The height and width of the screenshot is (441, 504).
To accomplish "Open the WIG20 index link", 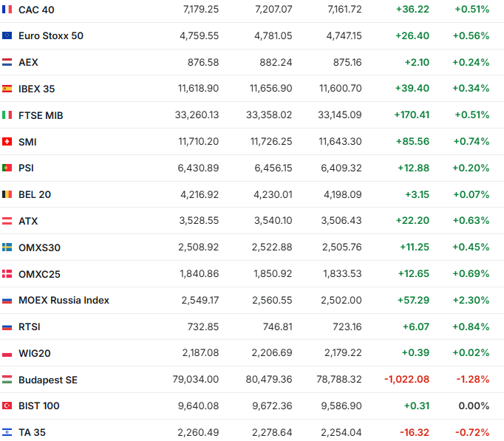I will [x=35, y=353].
